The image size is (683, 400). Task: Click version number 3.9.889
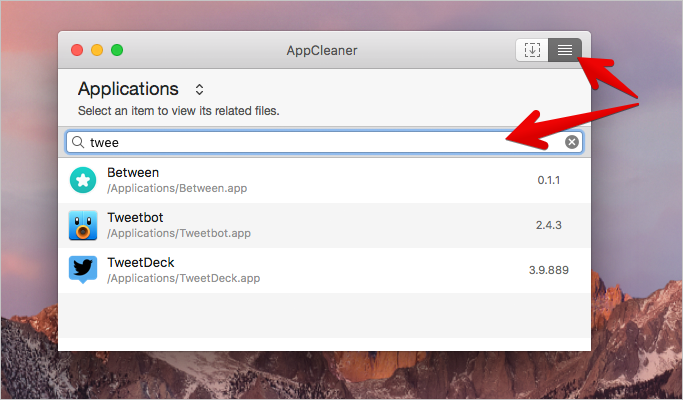(548, 270)
